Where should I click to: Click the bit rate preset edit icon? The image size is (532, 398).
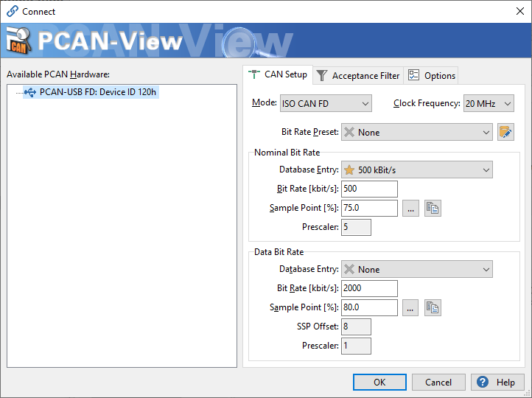pos(505,132)
